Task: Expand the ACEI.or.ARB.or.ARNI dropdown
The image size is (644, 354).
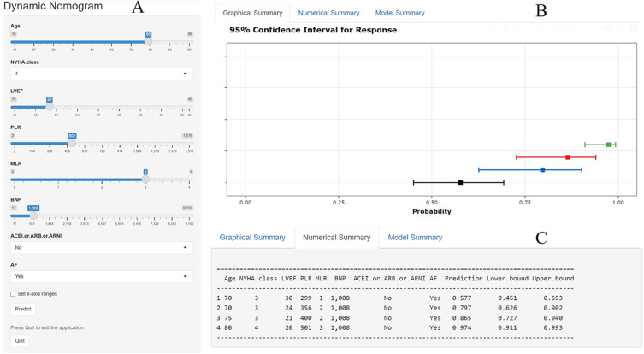Action: [x=102, y=248]
